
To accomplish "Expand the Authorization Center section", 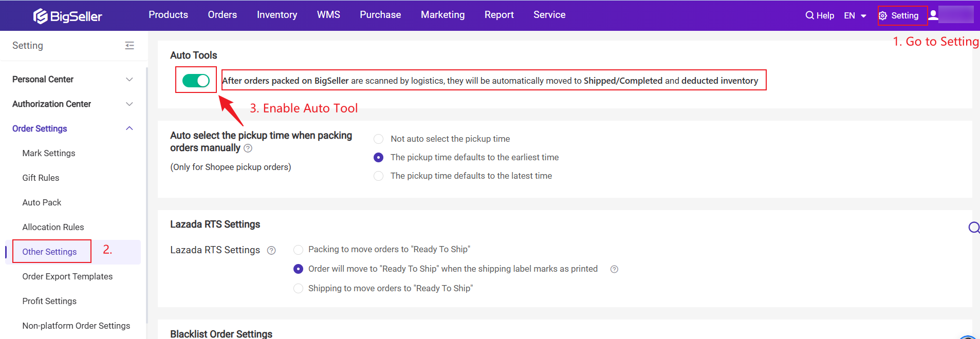I will point(73,104).
